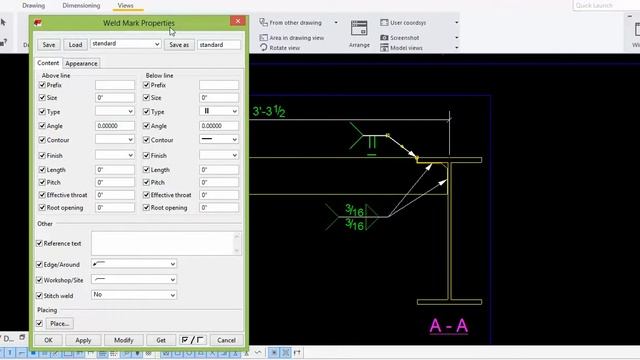Open the Below line Finish dropdown
The height and width of the screenshot is (360, 640).
click(x=219, y=155)
